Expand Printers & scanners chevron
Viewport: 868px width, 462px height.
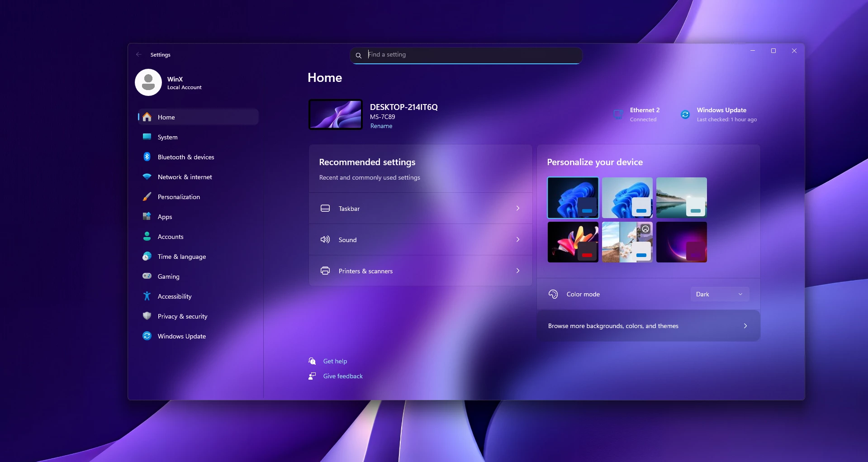click(518, 271)
